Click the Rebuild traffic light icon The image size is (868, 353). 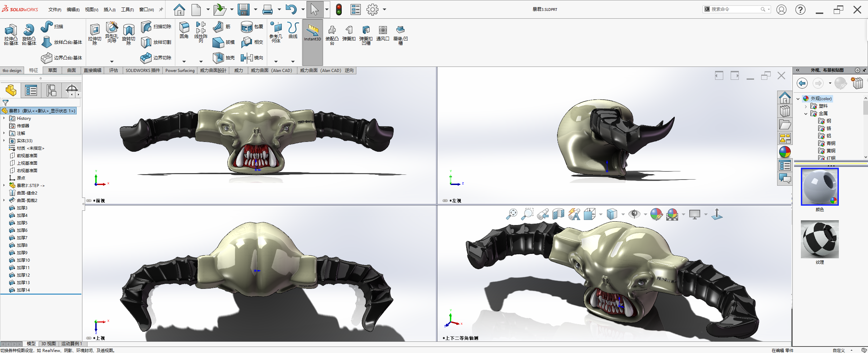click(x=339, y=10)
